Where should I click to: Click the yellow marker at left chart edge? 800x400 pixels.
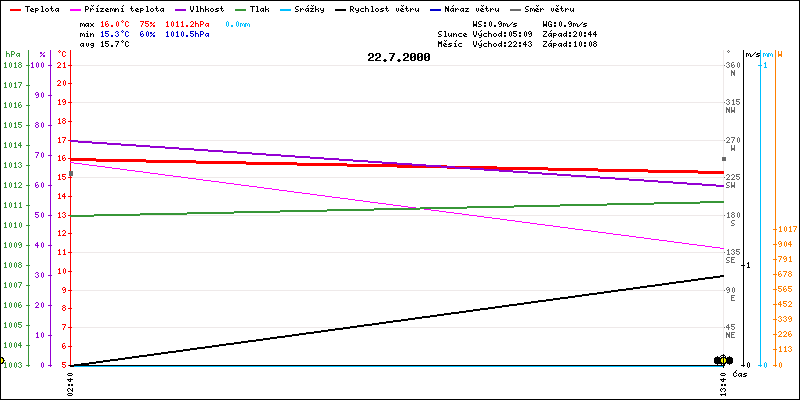coord(2,360)
